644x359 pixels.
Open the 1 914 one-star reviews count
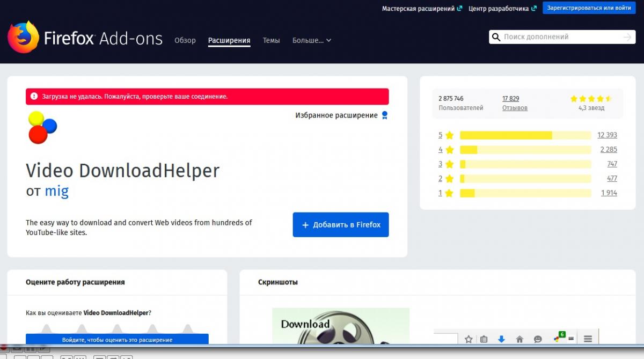[x=609, y=193]
